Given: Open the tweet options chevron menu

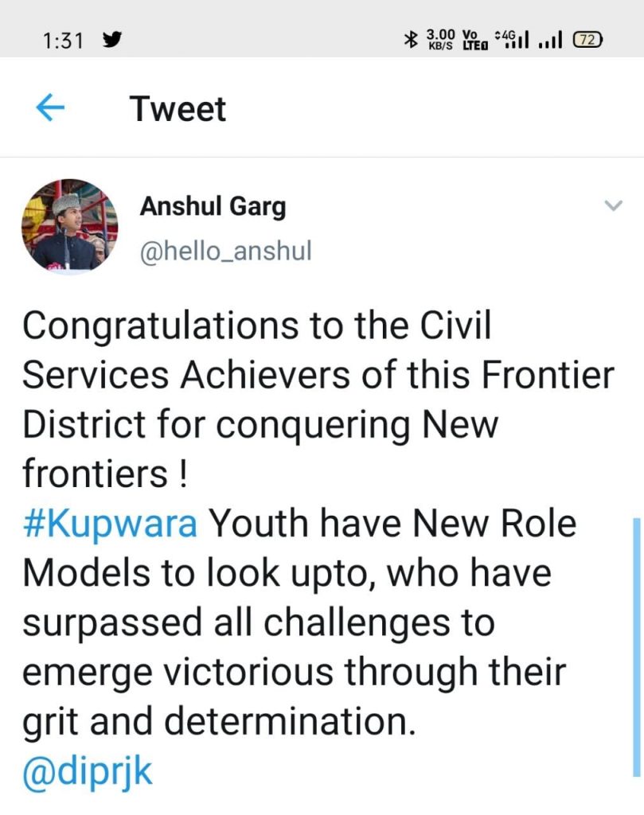Looking at the screenshot, I should (612, 206).
